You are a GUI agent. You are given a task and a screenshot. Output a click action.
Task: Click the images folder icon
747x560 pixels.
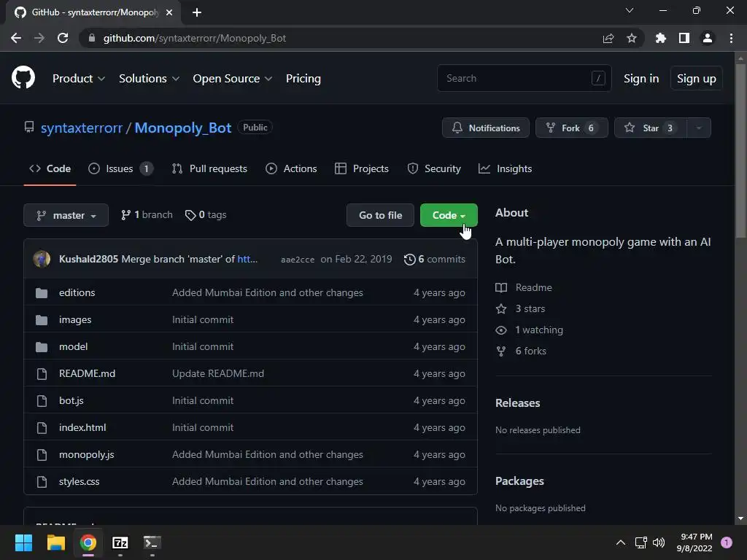click(42, 320)
